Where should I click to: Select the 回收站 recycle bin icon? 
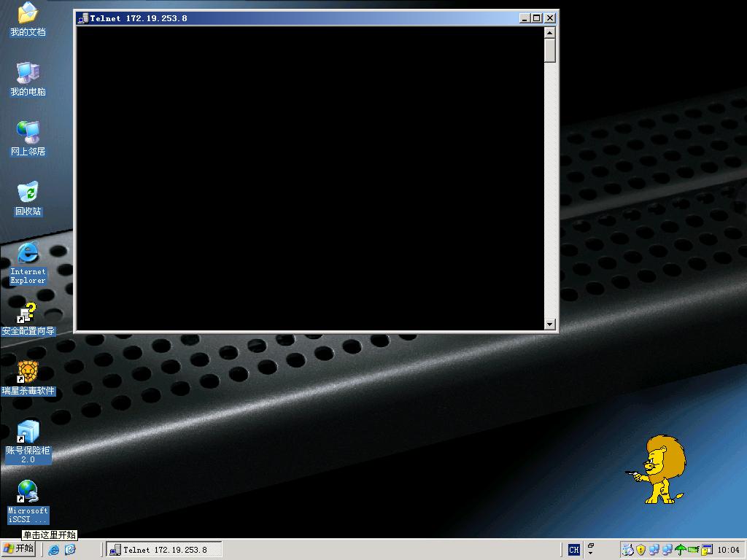pyautogui.click(x=28, y=198)
